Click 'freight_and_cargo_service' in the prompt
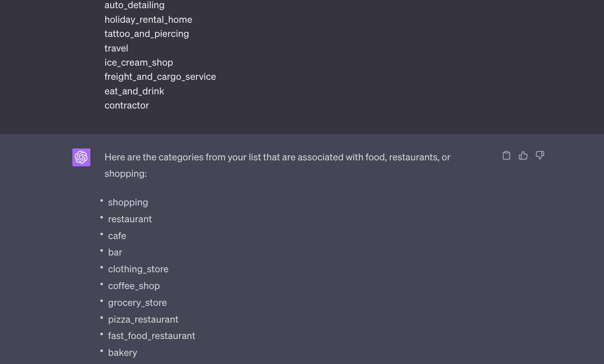The width and height of the screenshot is (604, 364). coord(160,77)
